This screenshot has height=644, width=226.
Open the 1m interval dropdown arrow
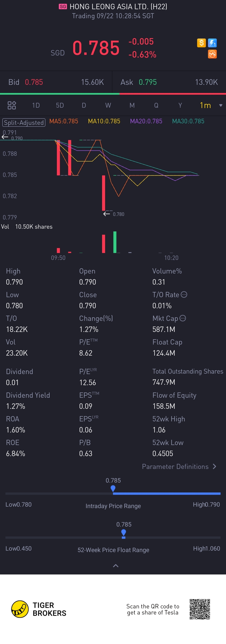(221, 105)
